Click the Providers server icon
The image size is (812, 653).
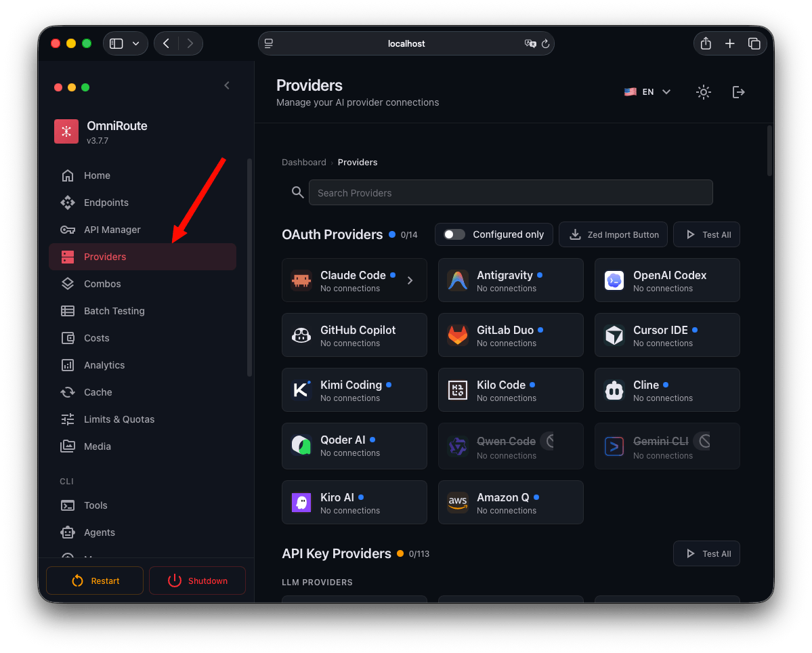point(68,257)
